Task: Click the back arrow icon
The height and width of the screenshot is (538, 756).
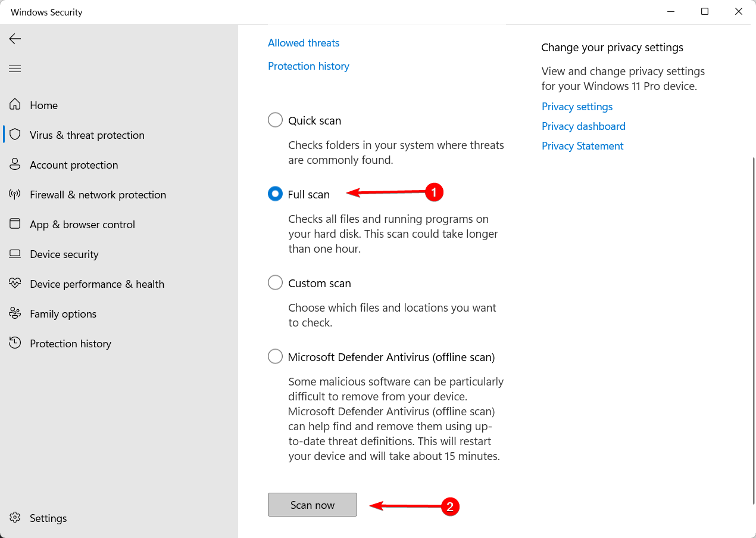Action: coord(15,39)
